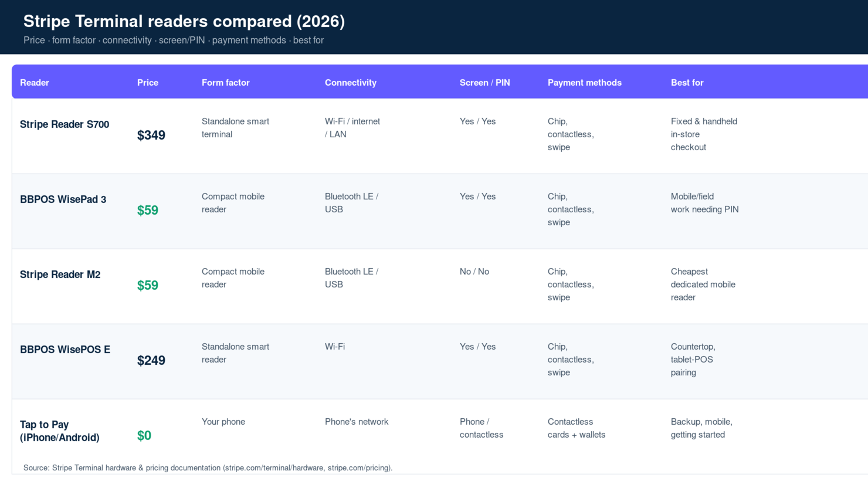Screen dimensions: 868x481
Task: Click the 'Stripe Reader M2' row name
Action: click(60, 275)
